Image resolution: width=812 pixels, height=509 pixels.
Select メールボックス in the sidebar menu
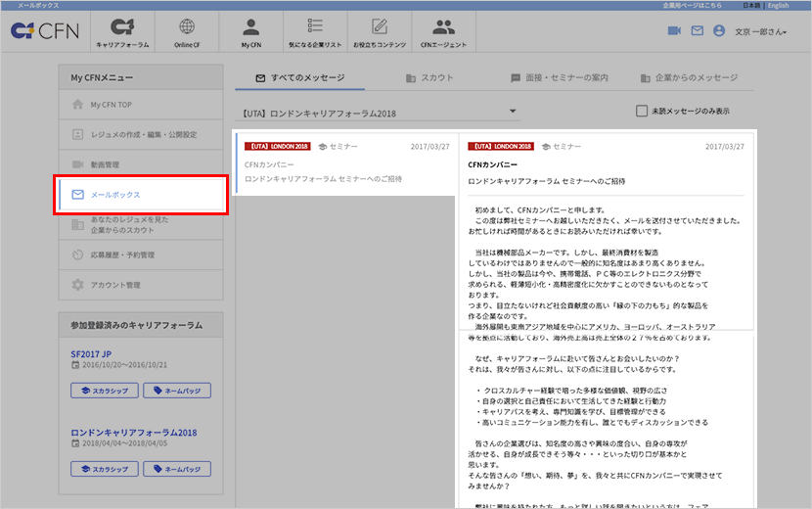click(141, 195)
